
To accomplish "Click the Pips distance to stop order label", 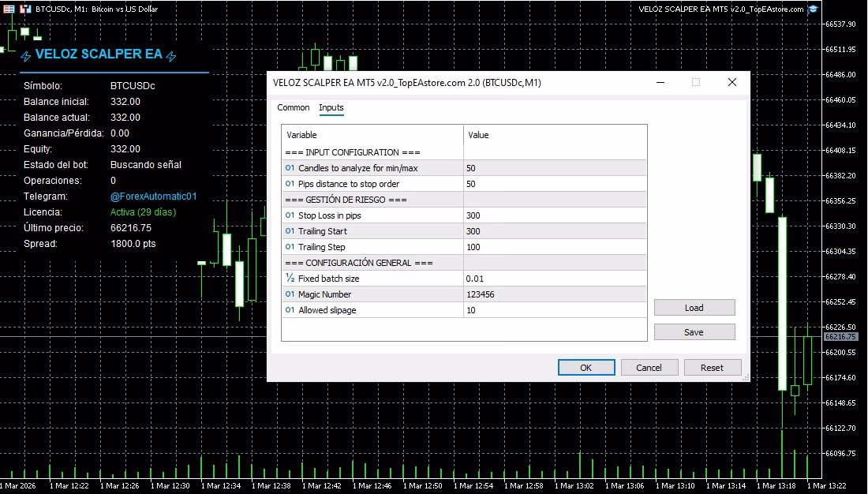I will pyautogui.click(x=349, y=184).
